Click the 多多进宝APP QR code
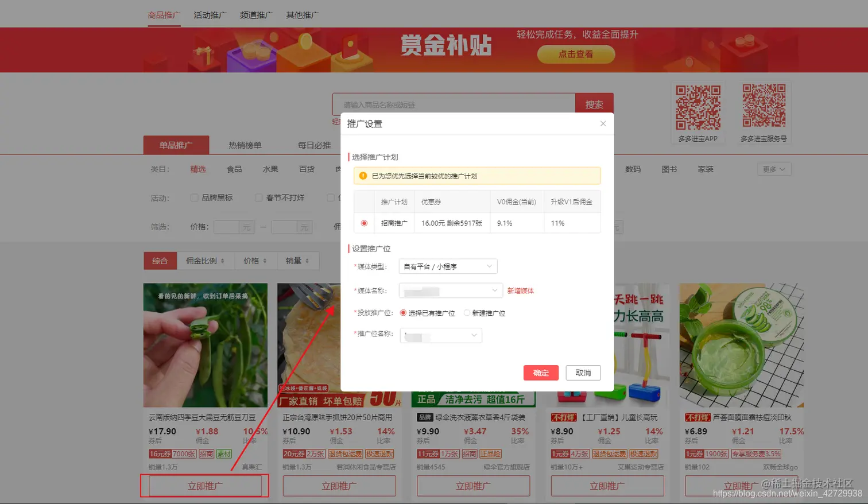The height and width of the screenshot is (504, 868). tap(698, 107)
